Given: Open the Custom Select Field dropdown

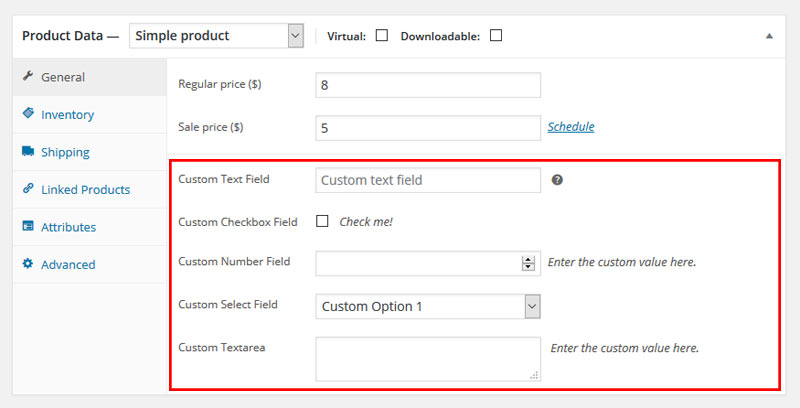Looking at the screenshot, I should click(x=428, y=307).
